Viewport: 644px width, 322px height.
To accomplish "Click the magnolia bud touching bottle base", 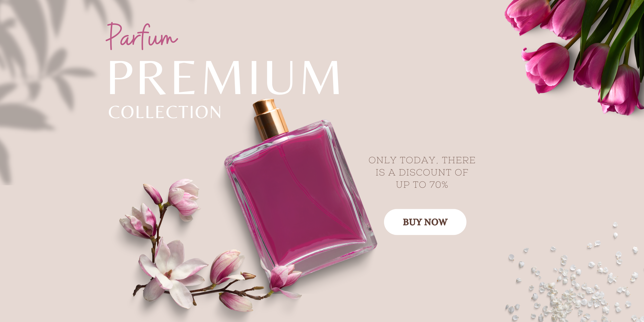I will pyautogui.click(x=284, y=279).
